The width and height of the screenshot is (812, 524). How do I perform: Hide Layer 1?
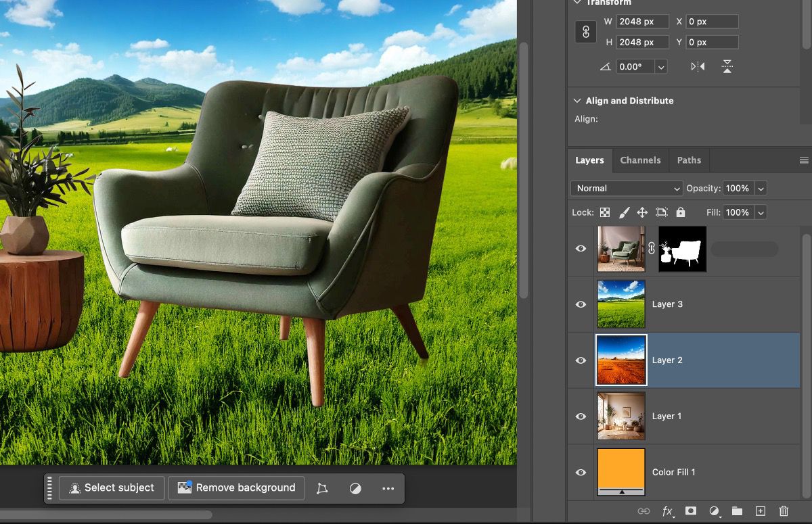[x=581, y=416]
